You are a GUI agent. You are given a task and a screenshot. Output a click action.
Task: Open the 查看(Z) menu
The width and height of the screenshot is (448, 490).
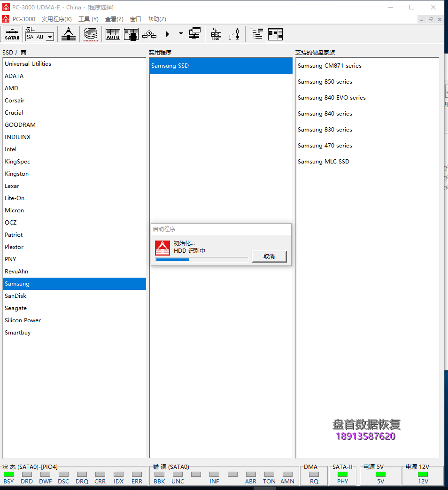click(114, 19)
